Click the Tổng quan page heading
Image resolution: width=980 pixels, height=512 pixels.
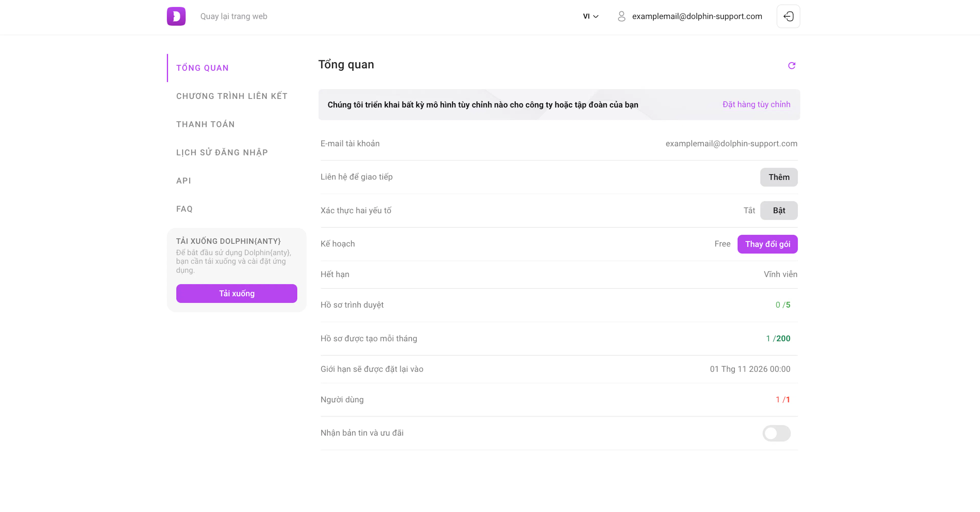click(346, 65)
